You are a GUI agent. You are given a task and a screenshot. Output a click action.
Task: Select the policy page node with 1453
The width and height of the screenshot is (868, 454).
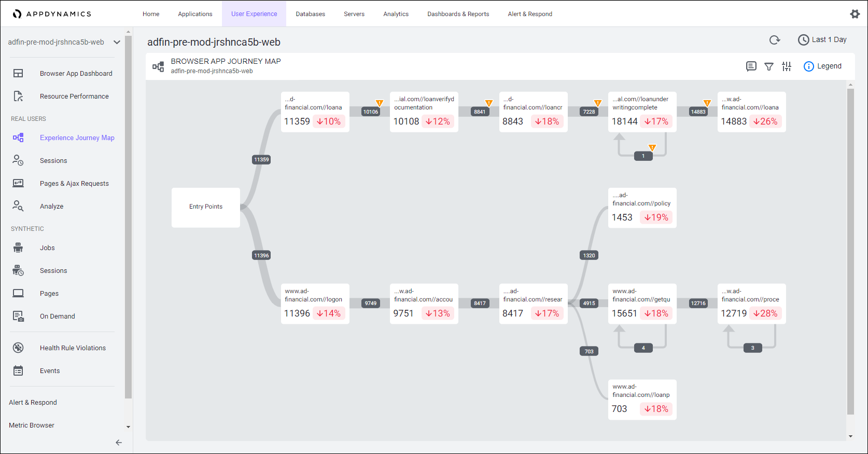[642, 208]
